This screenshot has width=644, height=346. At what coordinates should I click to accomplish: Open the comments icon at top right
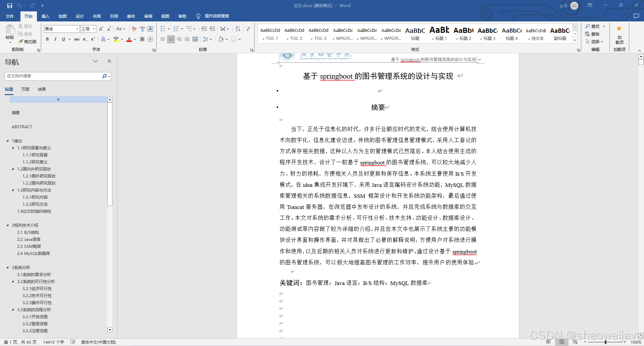[x=636, y=16]
